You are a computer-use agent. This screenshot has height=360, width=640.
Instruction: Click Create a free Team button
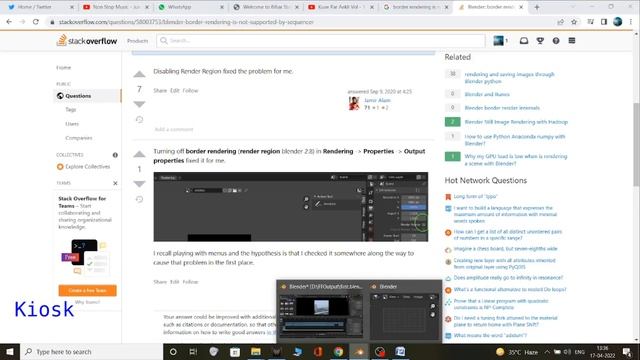(x=87, y=290)
